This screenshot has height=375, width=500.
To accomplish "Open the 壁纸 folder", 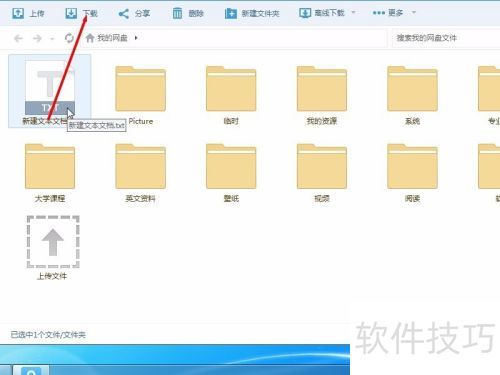I will tap(231, 173).
